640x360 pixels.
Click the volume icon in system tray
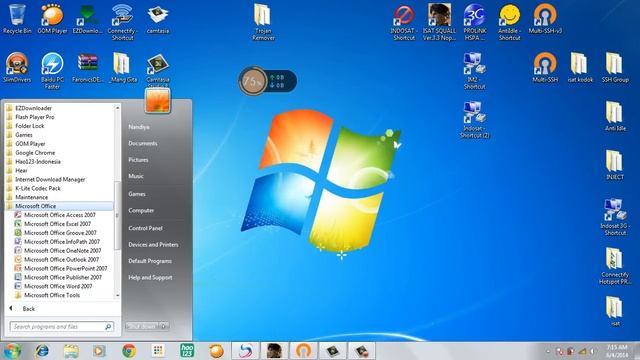[592, 351]
